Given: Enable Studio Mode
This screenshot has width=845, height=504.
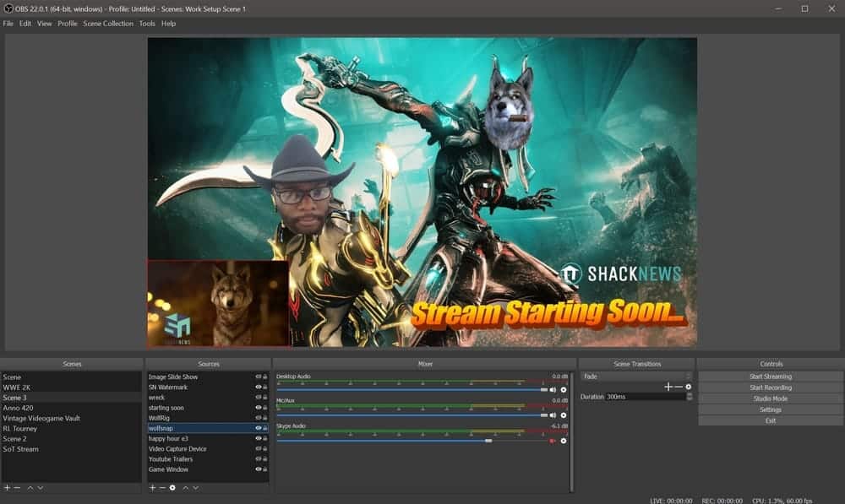Looking at the screenshot, I should 771,398.
